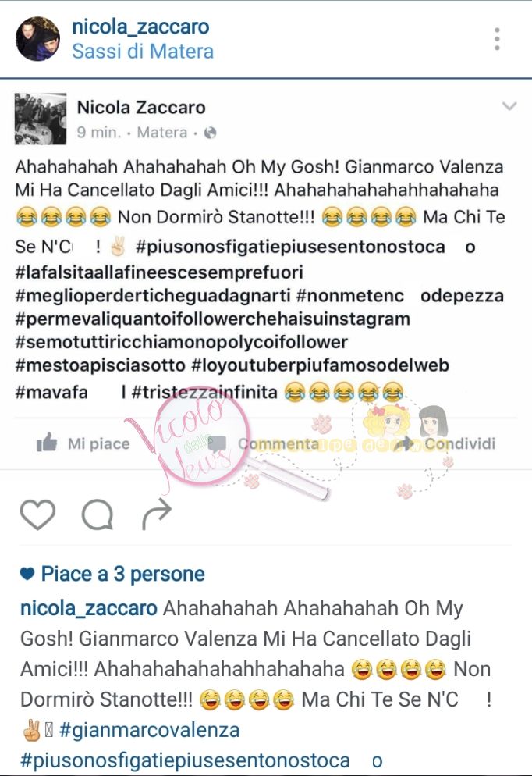
Task: Open the nicola_zaccaro username at top
Action: pos(140,27)
